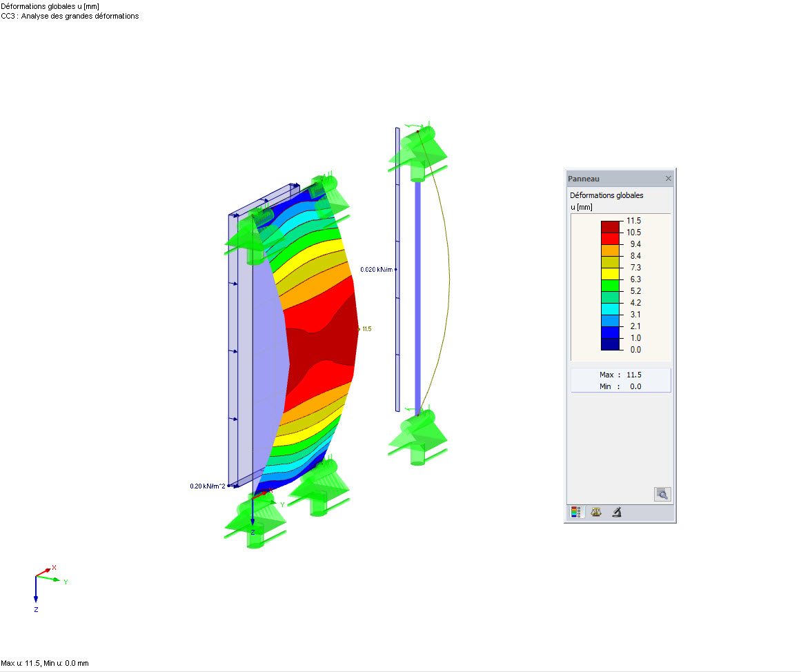Screen dimensions: 801x672
Task: Click the 11.5 max deformation value on model
Action: coord(367,328)
